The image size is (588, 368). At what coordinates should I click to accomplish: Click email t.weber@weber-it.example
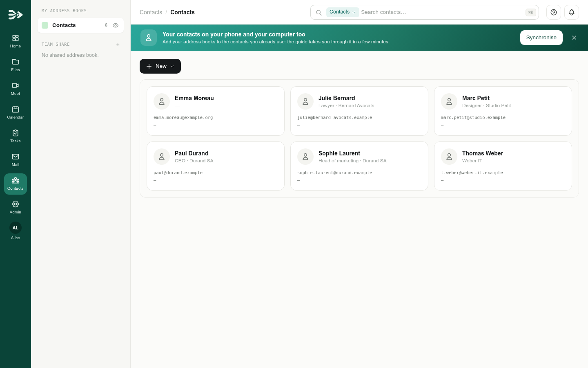(x=472, y=173)
